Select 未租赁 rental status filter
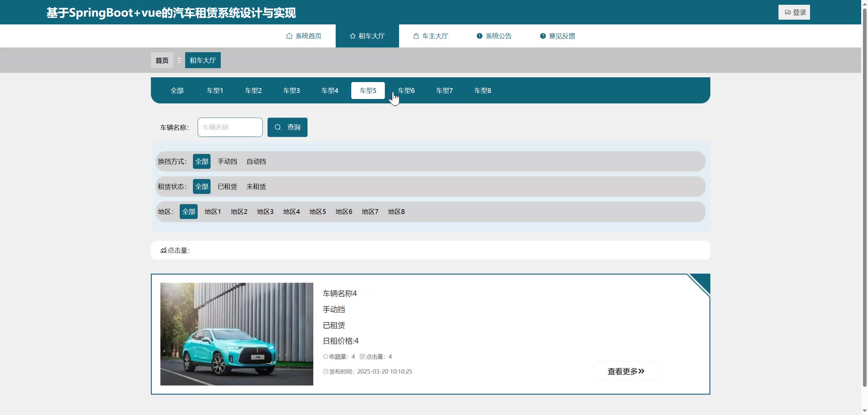The image size is (868, 415). [256, 186]
